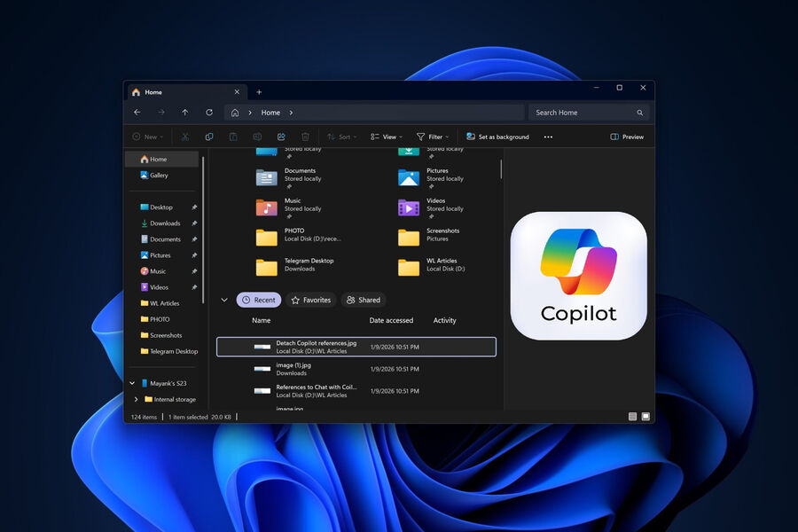798x532 pixels.
Task: Click the Search Home input field
Action: click(x=581, y=113)
